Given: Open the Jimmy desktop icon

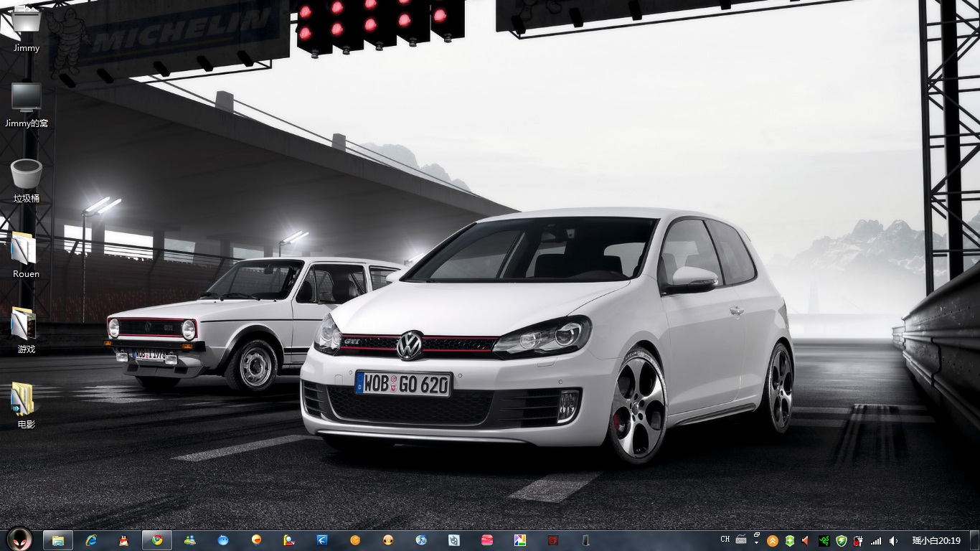Looking at the screenshot, I should click(x=27, y=29).
